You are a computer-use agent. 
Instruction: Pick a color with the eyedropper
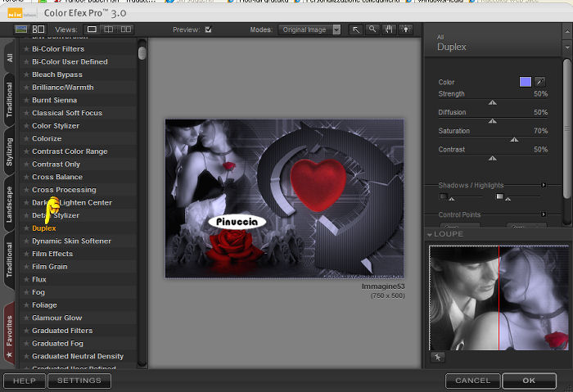539,82
